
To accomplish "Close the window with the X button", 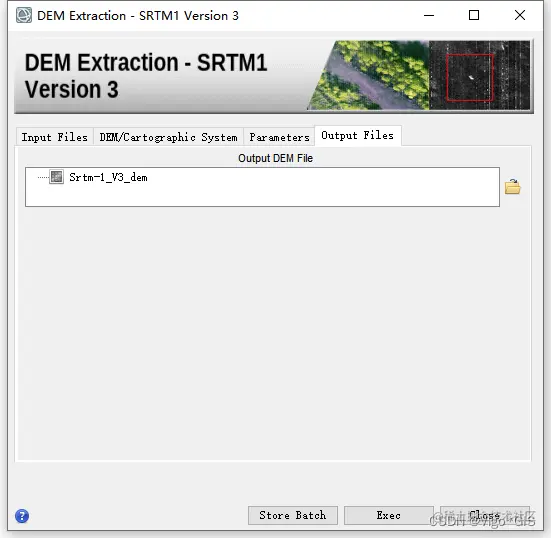I will pos(520,15).
